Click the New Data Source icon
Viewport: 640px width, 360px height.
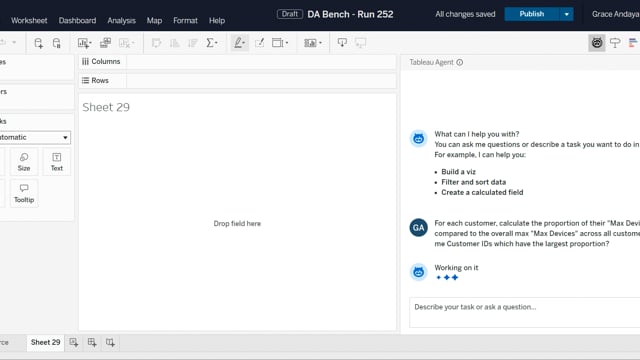pos(38,43)
